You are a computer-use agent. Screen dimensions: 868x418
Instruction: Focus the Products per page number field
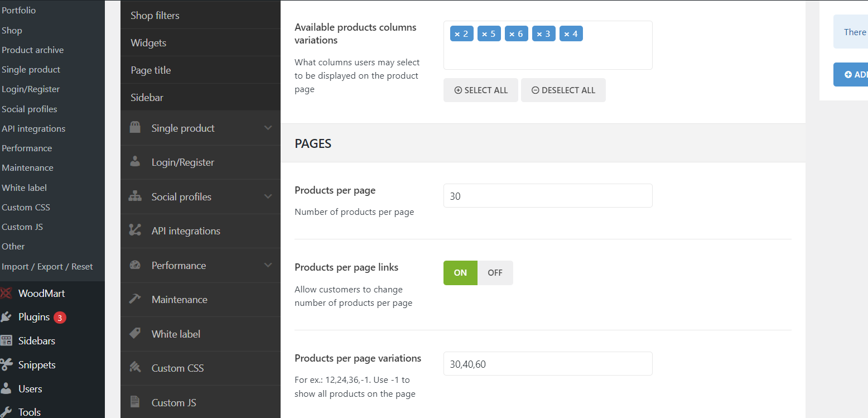(547, 196)
